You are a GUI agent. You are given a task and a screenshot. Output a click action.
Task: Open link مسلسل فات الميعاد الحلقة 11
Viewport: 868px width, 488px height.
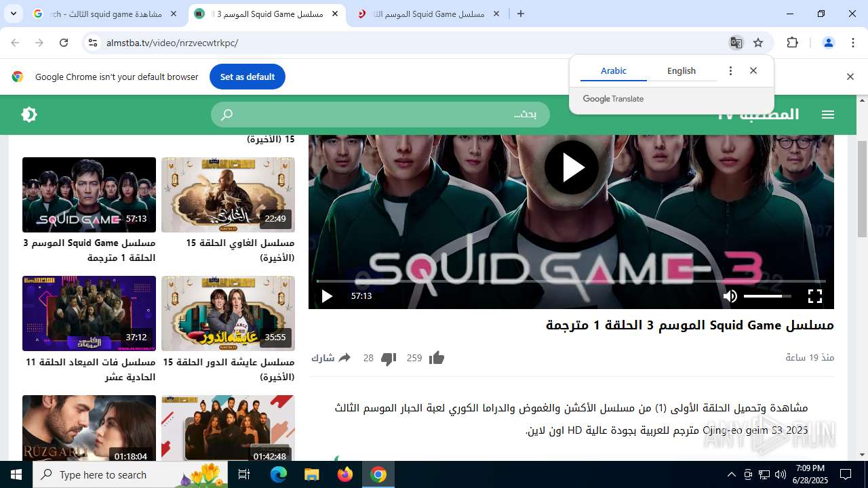(x=90, y=369)
